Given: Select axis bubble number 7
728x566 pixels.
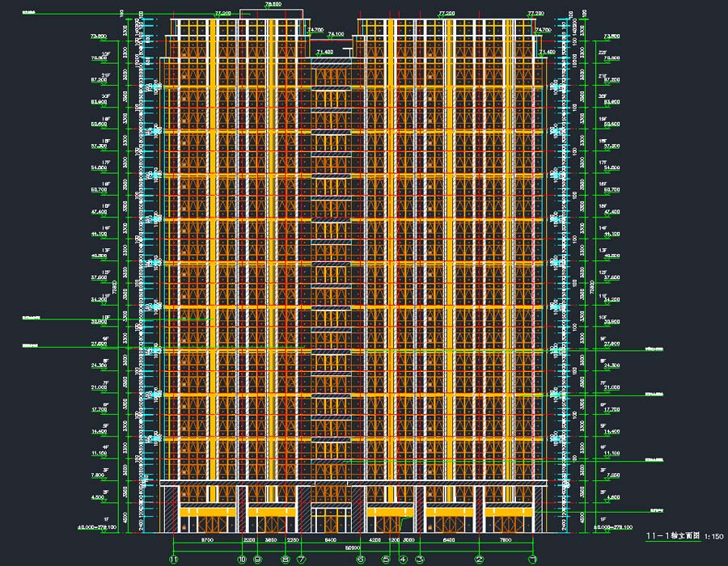Looking at the screenshot, I should pyautogui.click(x=302, y=560).
